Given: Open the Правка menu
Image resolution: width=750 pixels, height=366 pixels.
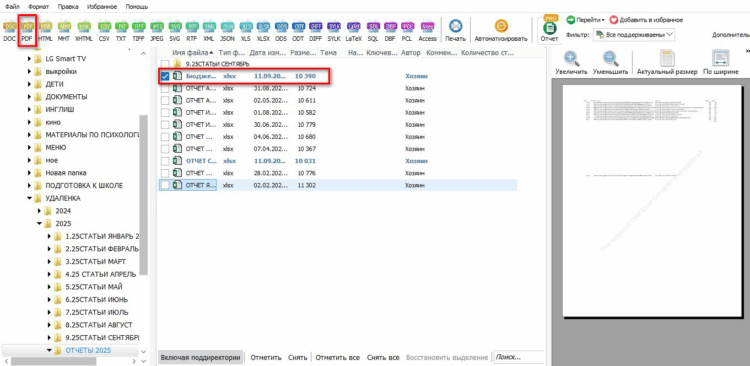Looking at the screenshot, I should [x=68, y=7].
